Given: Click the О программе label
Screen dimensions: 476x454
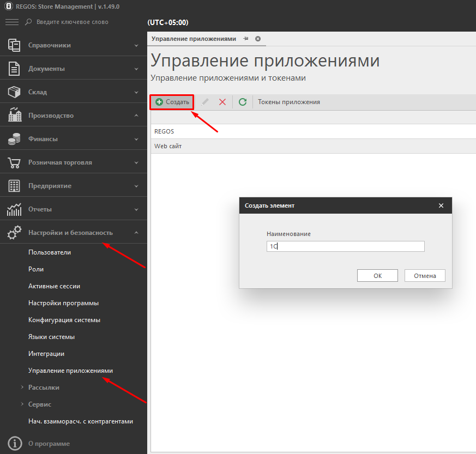Looking at the screenshot, I should [x=49, y=444].
